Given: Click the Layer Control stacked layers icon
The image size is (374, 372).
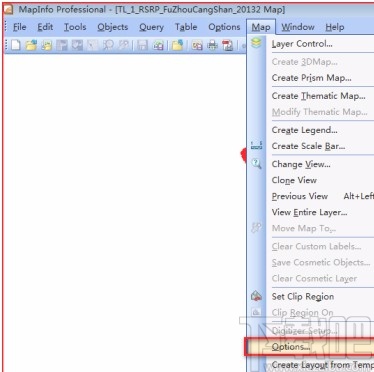Looking at the screenshot, I should coord(256,43).
